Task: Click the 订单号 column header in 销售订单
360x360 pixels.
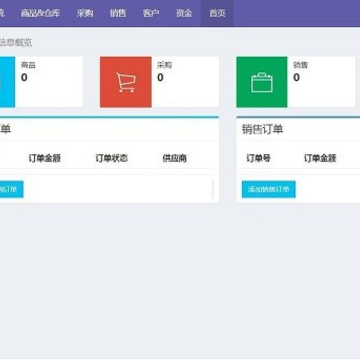Action: point(258,158)
